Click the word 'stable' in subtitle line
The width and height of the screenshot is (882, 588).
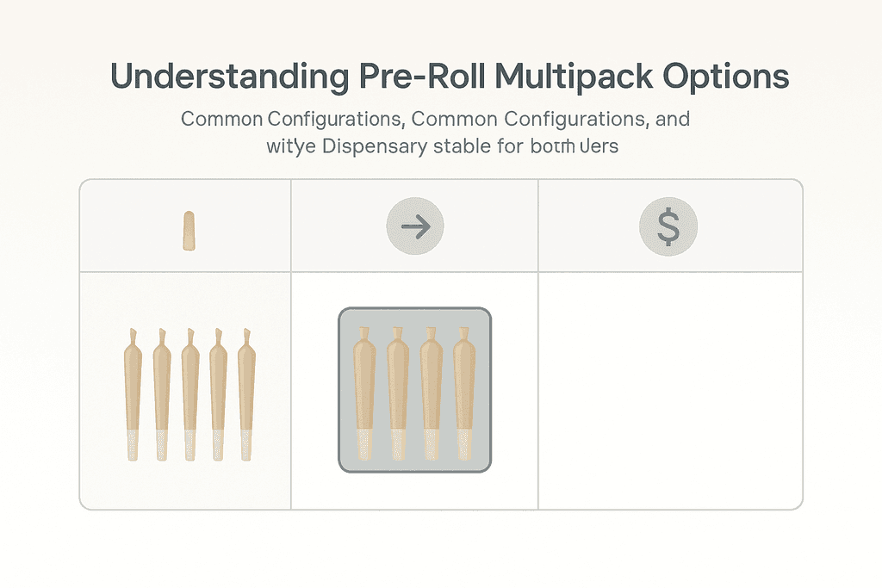tap(460, 146)
